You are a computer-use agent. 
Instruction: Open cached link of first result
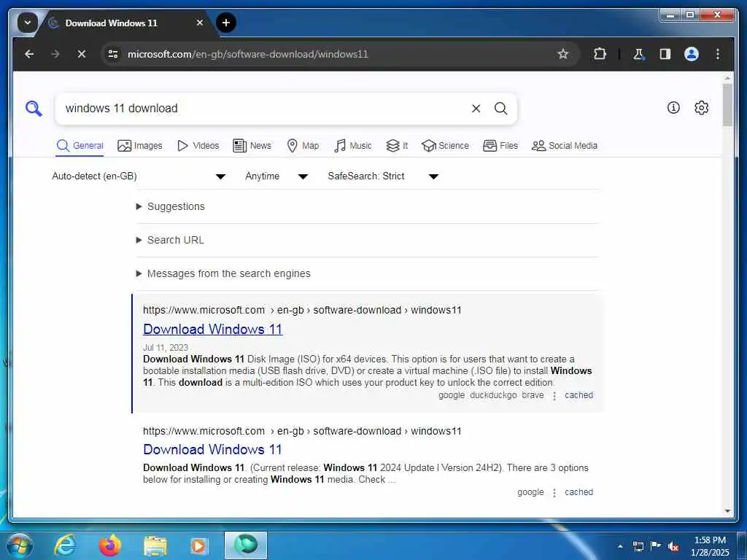click(578, 395)
